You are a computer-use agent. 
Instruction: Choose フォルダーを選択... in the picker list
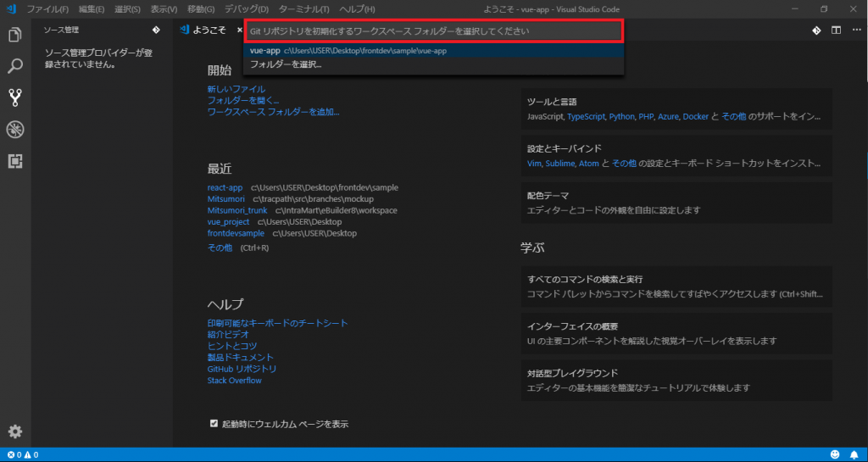[433, 64]
